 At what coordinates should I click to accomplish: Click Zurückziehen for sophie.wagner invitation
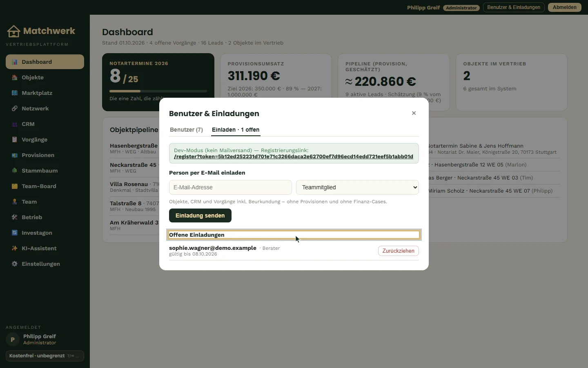coord(398,251)
